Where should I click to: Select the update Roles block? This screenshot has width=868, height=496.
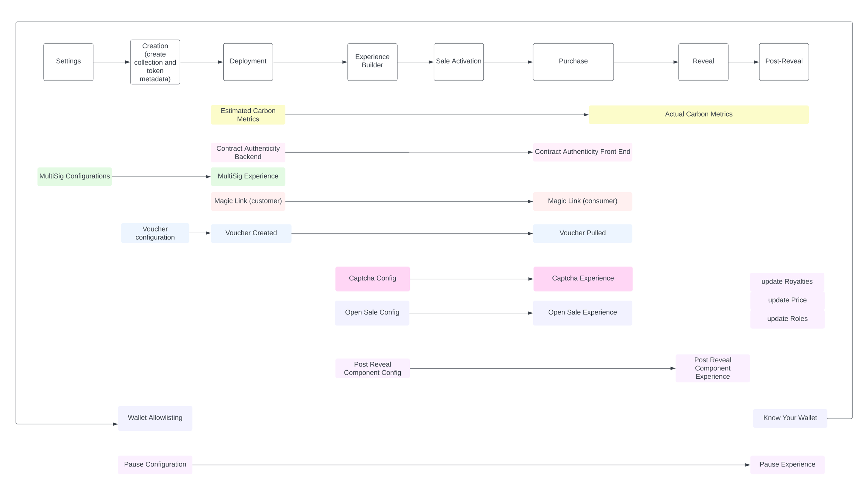pyautogui.click(x=787, y=319)
